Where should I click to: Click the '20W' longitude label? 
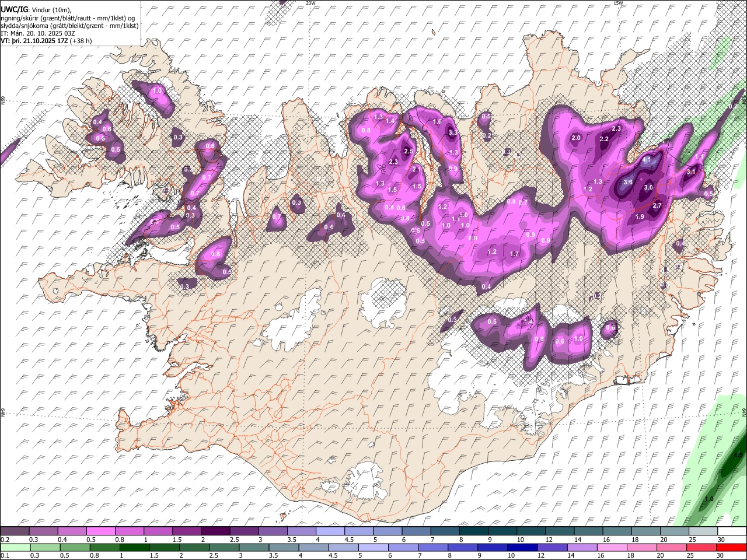[x=310, y=3]
